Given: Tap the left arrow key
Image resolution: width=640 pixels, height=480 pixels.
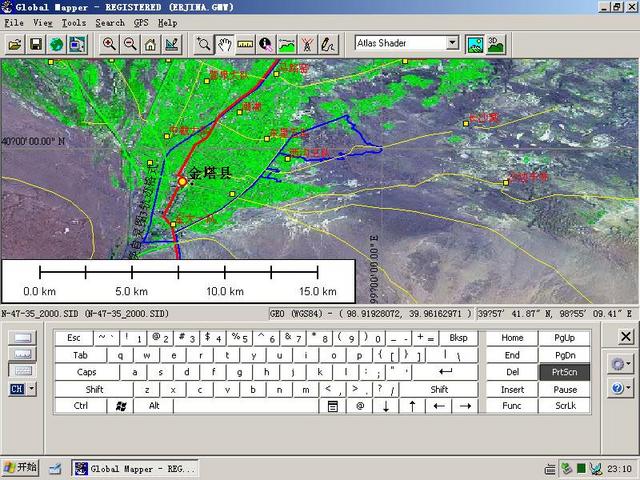Looking at the screenshot, I should [x=439, y=406].
